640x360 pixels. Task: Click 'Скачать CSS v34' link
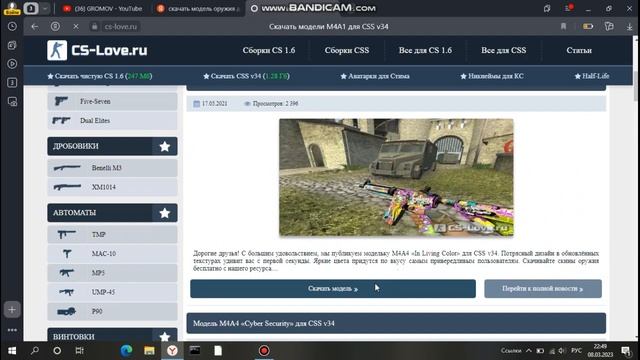tap(246, 76)
